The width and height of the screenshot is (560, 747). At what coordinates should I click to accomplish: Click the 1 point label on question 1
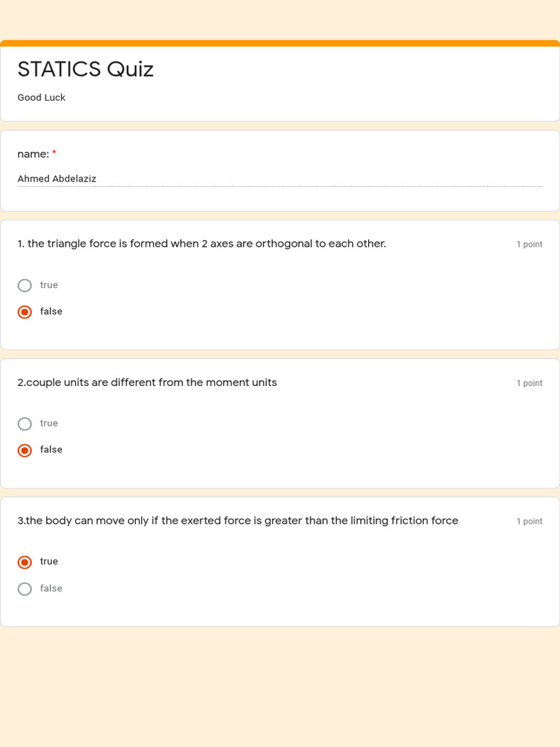[x=529, y=244]
